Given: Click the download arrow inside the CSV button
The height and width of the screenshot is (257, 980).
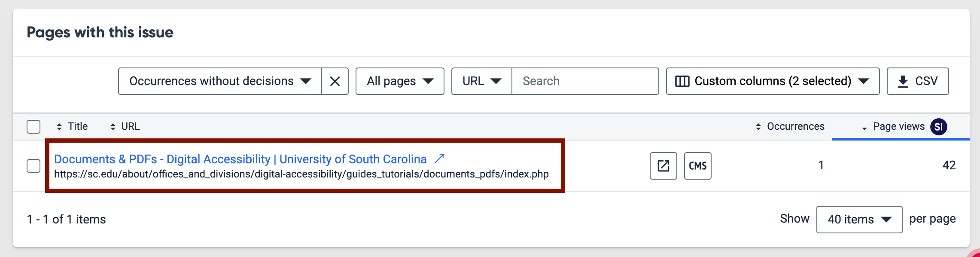Looking at the screenshot, I should tap(904, 81).
